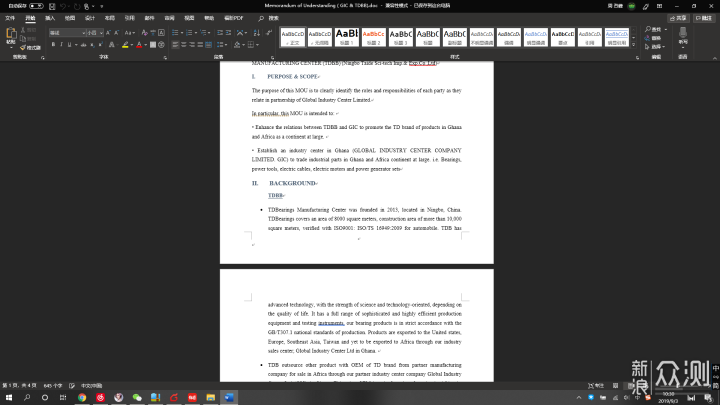Toggle Underline formatting
The height and width of the screenshot is (405, 720).
point(69,45)
